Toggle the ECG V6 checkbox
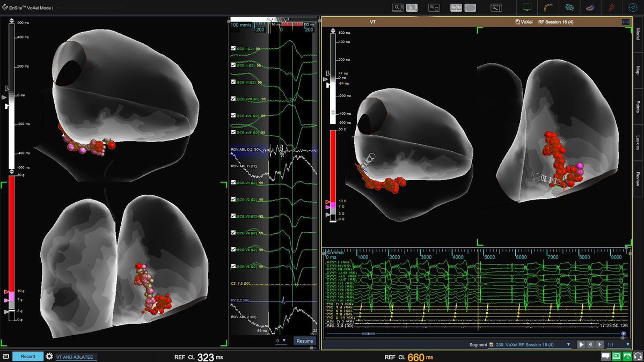This screenshot has height=362, width=644. 233,266
